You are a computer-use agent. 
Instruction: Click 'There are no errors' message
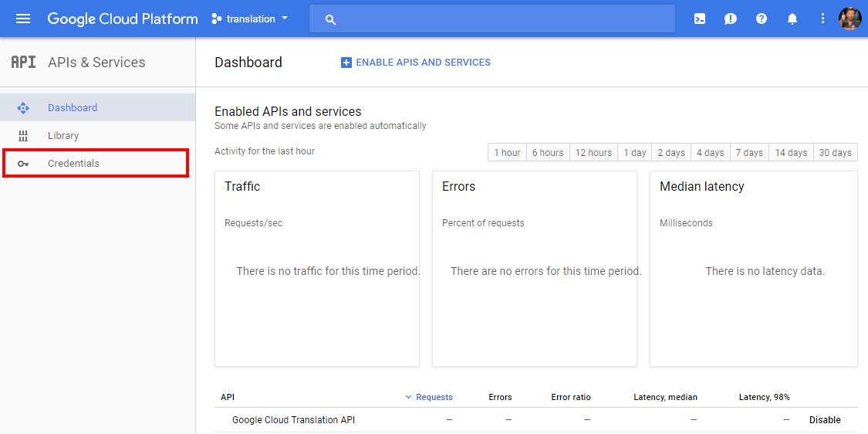coord(545,272)
